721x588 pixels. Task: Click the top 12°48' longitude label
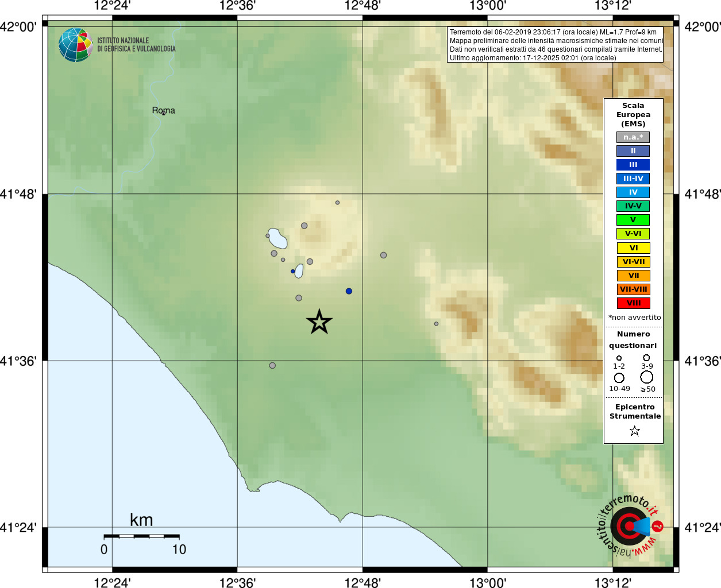(x=363, y=6)
